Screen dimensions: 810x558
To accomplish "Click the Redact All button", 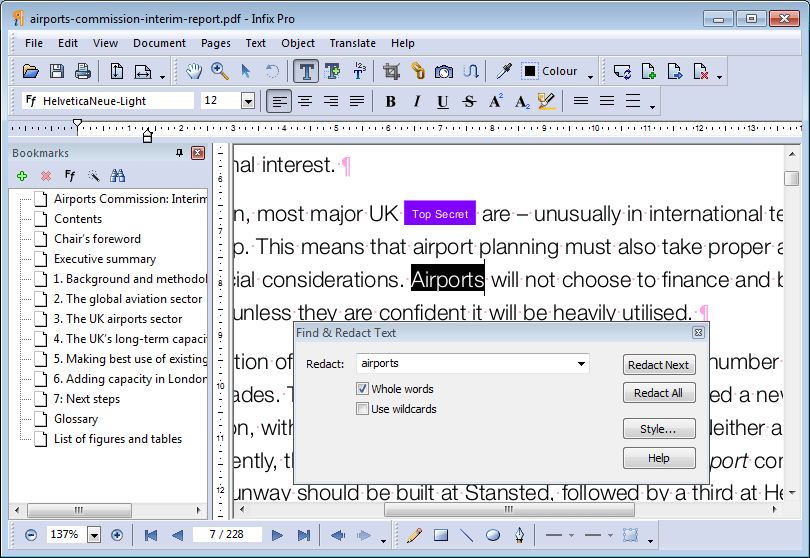I will click(658, 393).
